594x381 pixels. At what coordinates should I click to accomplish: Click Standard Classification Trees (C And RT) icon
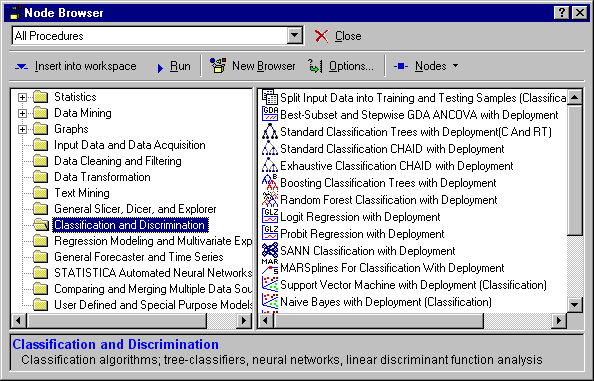(270, 131)
